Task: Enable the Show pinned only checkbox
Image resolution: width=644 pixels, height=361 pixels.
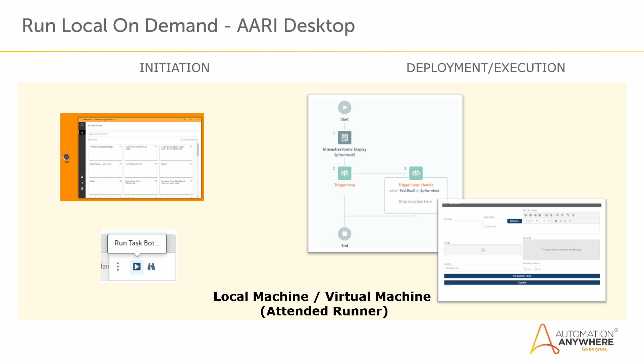Action: (181, 140)
